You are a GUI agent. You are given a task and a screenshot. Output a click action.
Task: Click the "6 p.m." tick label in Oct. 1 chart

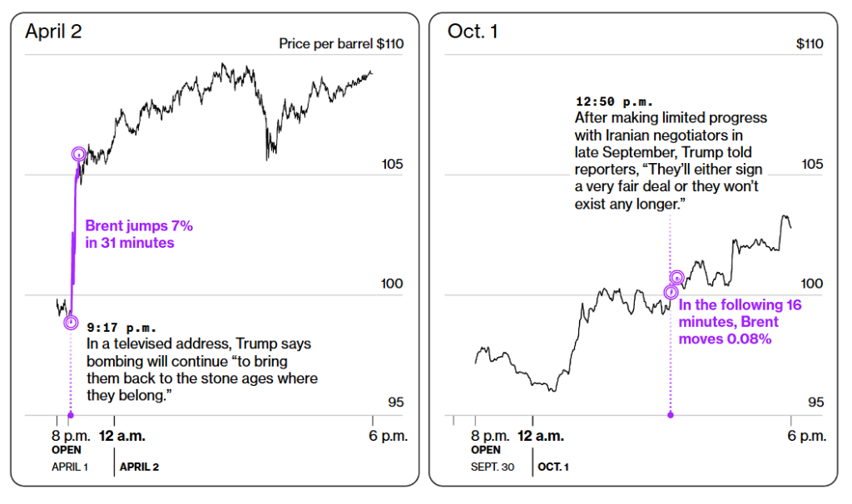(807, 436)
